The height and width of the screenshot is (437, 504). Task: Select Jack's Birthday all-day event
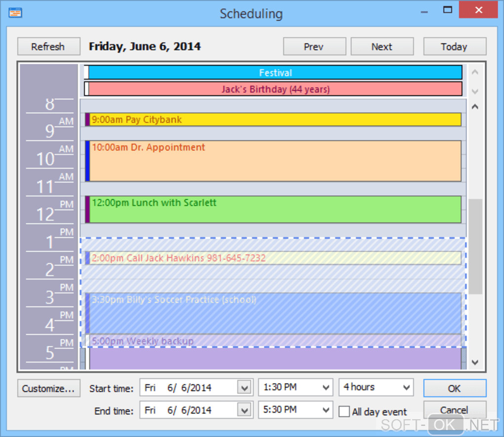pyautogui.click(x=273, y=89)
